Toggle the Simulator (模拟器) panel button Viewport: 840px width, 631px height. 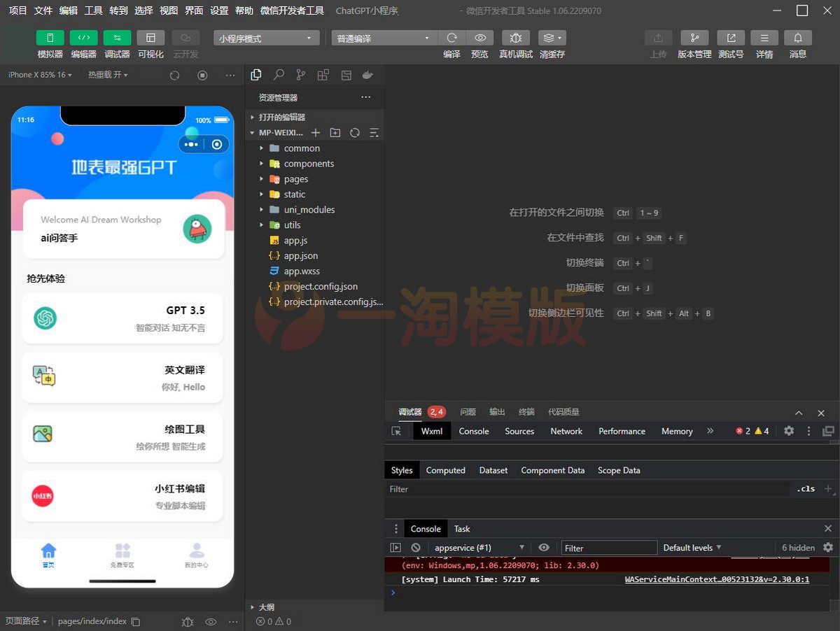click(50, 38)
